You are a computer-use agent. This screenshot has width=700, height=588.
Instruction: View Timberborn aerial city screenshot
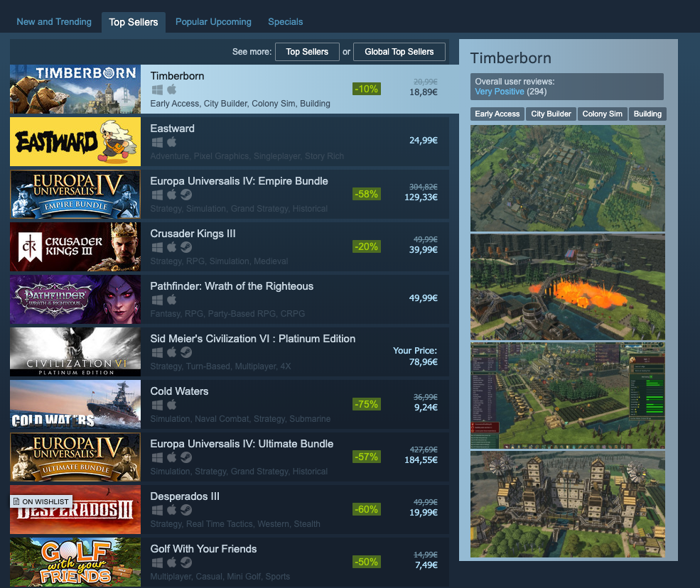click(x=568, y=178)
